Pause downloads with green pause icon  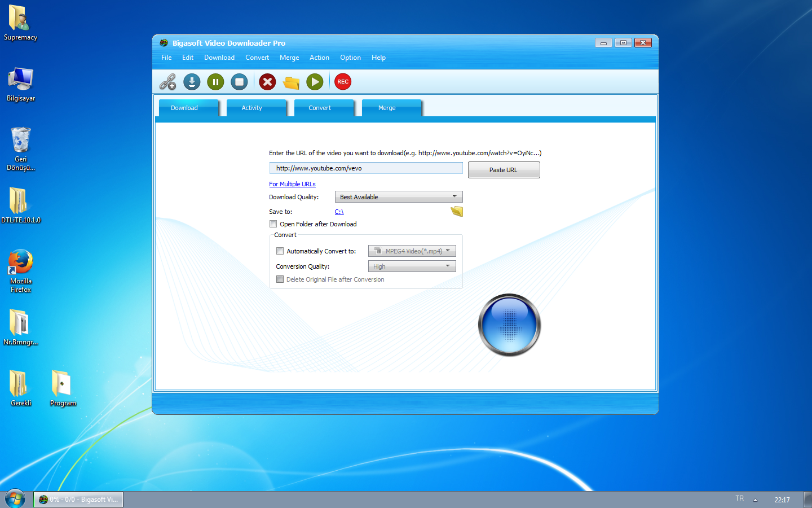pyautogui.click(x=215, y=82)
